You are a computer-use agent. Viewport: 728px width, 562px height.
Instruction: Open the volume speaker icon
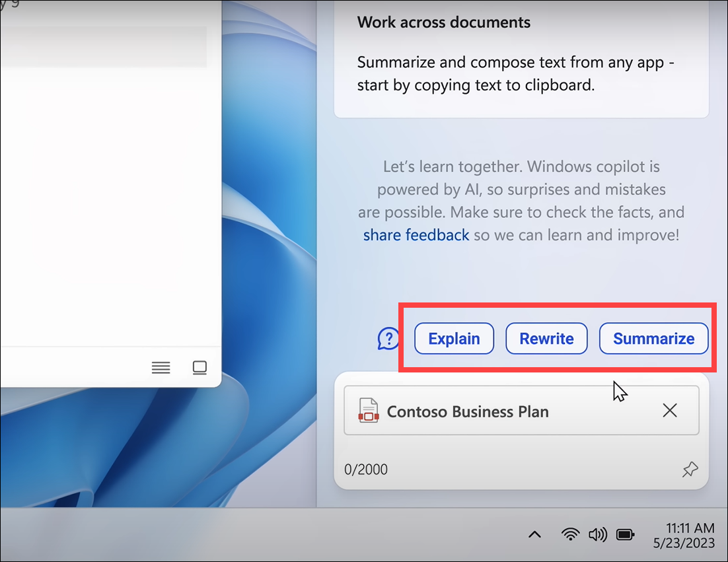click(598, 535)
